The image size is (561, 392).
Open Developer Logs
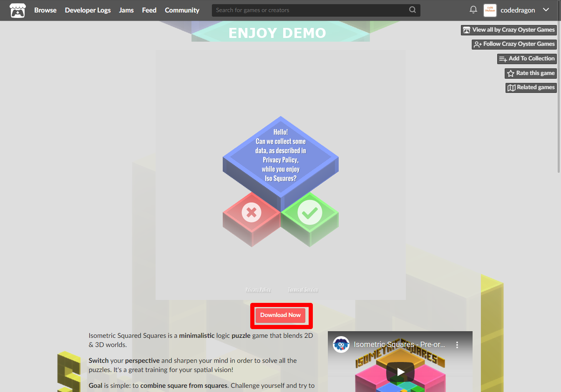click(88, 10)
